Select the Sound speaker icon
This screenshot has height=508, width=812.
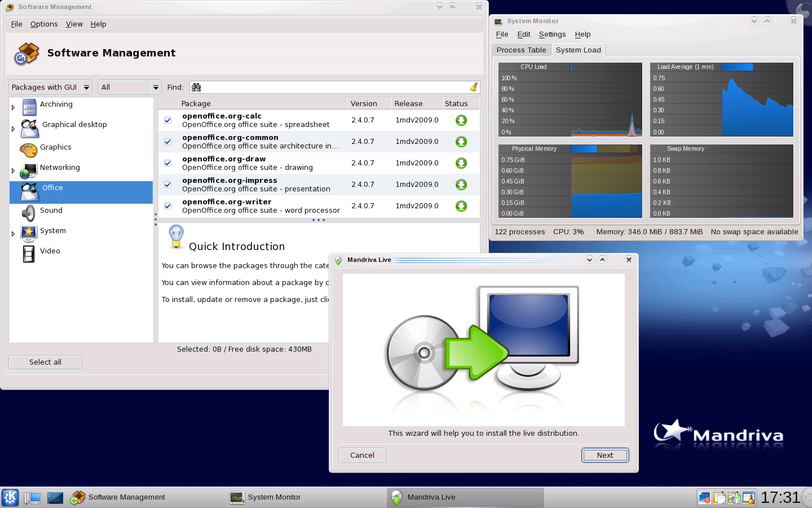pyautogui.click(x=28, y=213)
